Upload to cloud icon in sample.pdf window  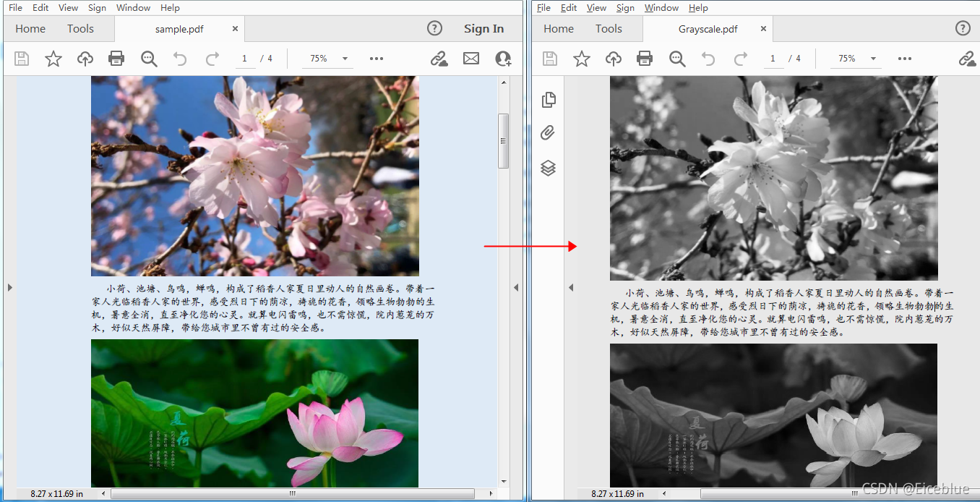(85, 59)
